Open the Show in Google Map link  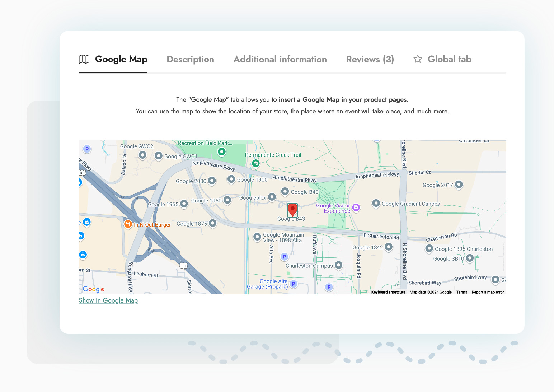(x=108, y=300)
